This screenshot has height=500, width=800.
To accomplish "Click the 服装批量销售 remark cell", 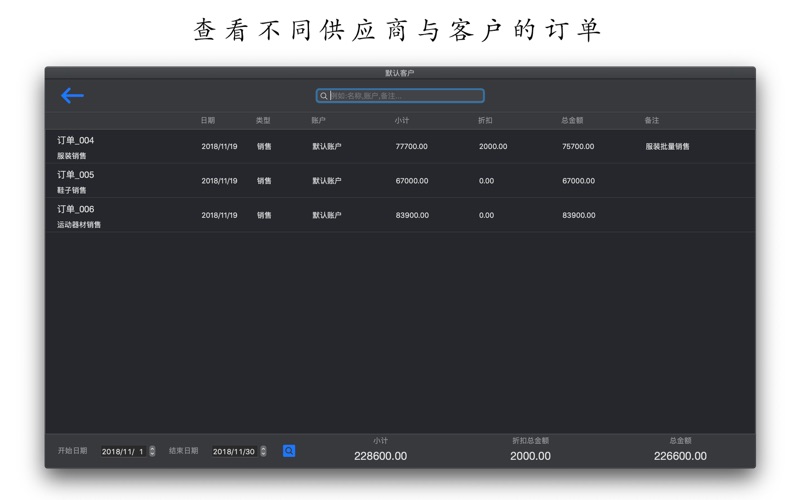I will [x=667, y=147].
